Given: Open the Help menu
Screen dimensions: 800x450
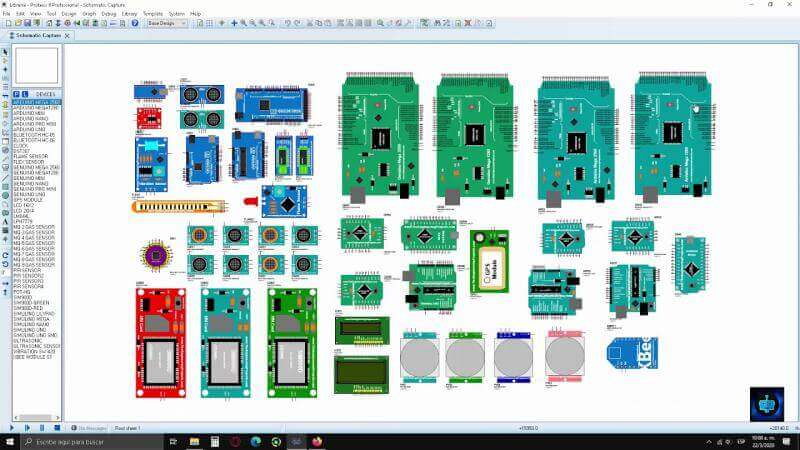Looking at the screenshot, I should 195,14.
